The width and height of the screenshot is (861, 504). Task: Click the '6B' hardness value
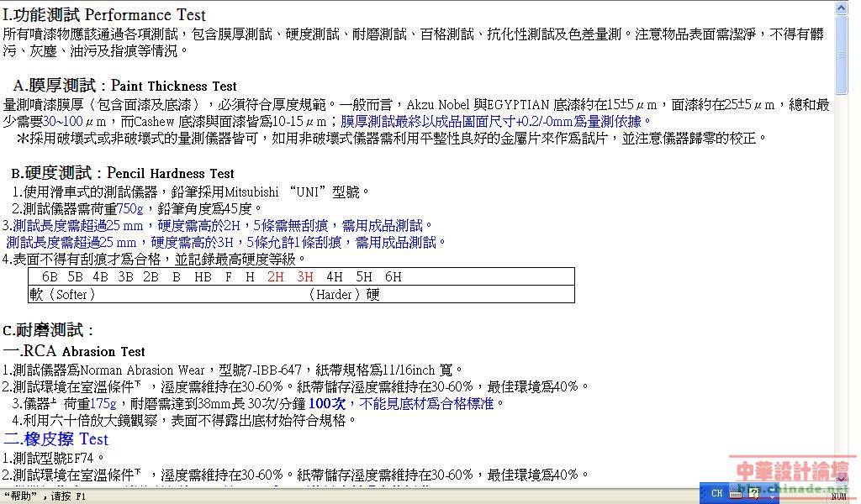pos(50,277)
